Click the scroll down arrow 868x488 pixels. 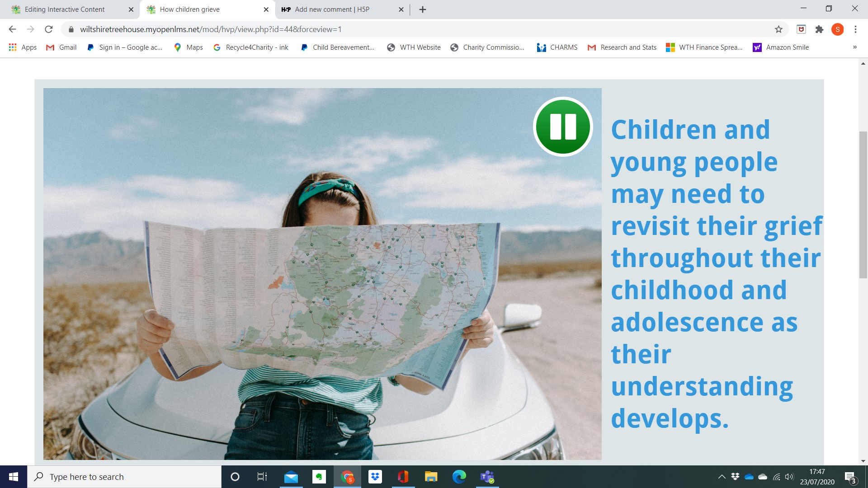click(863, 461)
